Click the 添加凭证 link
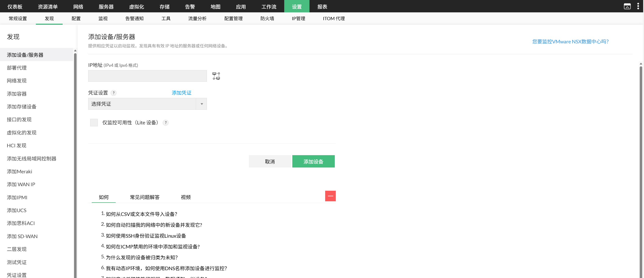Viewport: 644px width, 278px height. coord(181,93)
